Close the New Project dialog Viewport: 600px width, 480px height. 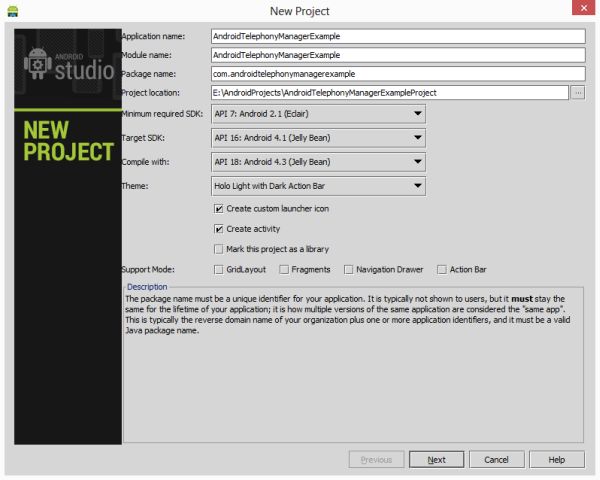click(x=584, y=8)
